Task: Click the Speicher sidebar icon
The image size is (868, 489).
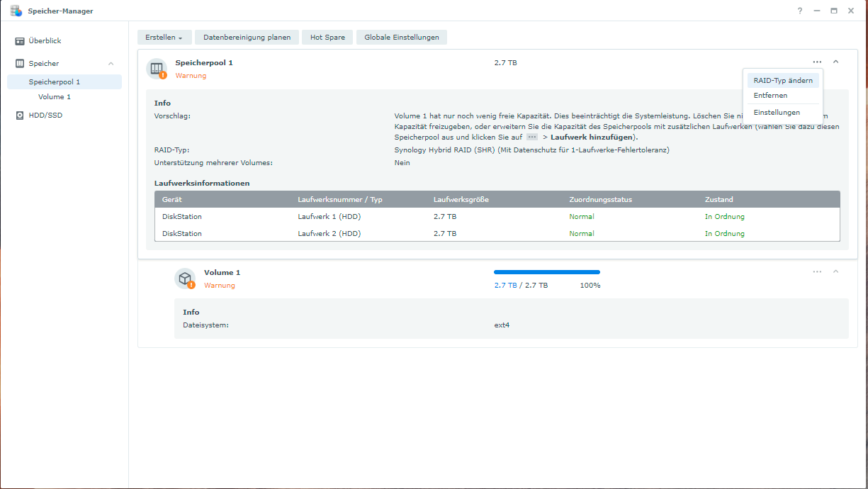Action: [x=20, y=64]
